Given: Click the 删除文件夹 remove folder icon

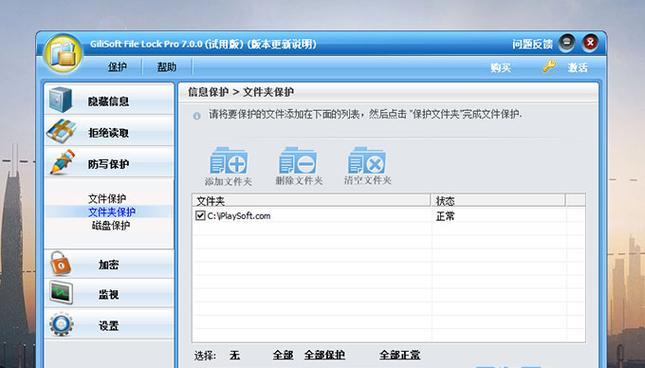Looking at the screenshot, I should tap(298, 161).
